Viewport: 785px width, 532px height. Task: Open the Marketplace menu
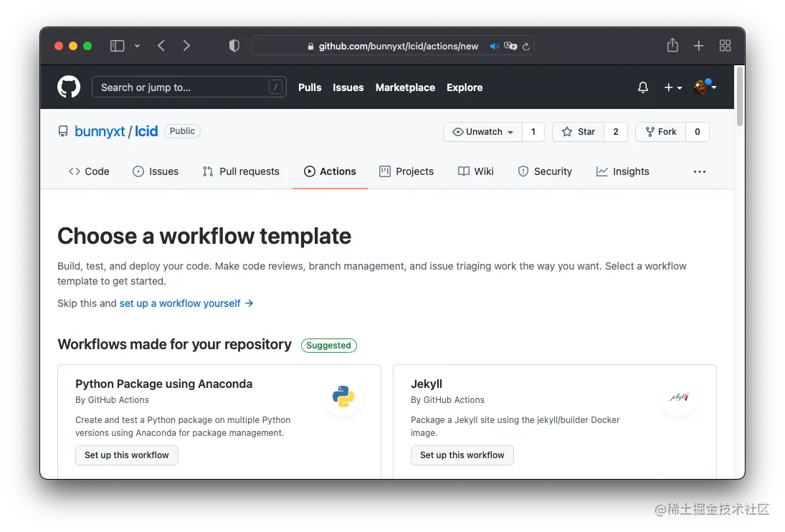pyautogui.click(x=405, y=87)
